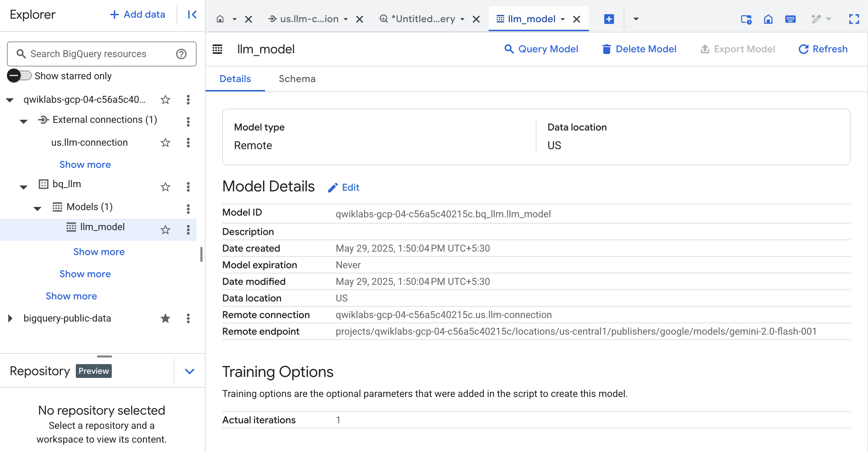The image size is (868, 452).
Task: Select us.llm-connection in the tree
Action: [x=89, y=143]
